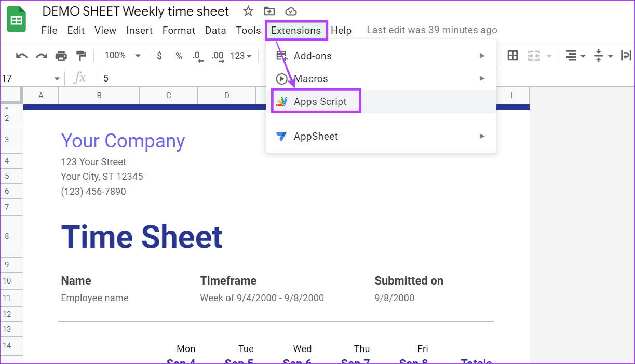Check document cloud save status
Image resolution: width=635 pixels, height=364 pixels.
(x=291, y=10)
